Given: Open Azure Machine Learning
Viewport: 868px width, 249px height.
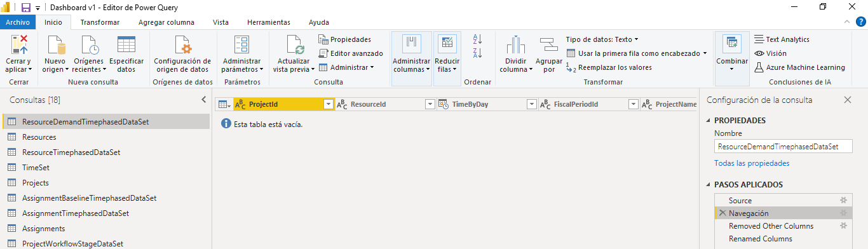Looking at the screenshot, I should coord(799,67).
